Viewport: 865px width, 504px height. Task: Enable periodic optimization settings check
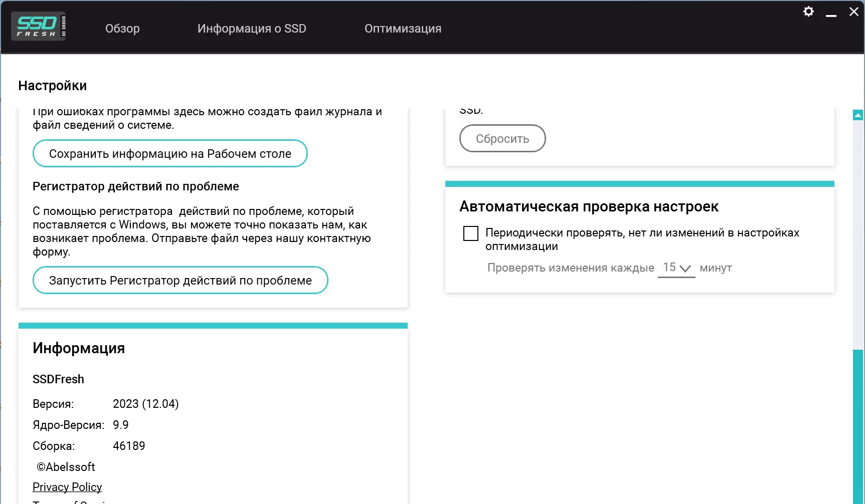tap(470, 233)
